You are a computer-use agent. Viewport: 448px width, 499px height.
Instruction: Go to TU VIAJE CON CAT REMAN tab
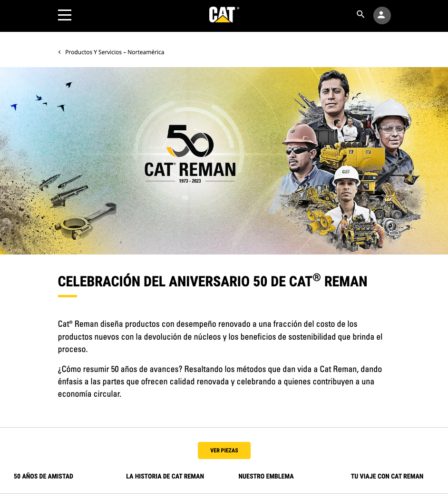point(387,477)
